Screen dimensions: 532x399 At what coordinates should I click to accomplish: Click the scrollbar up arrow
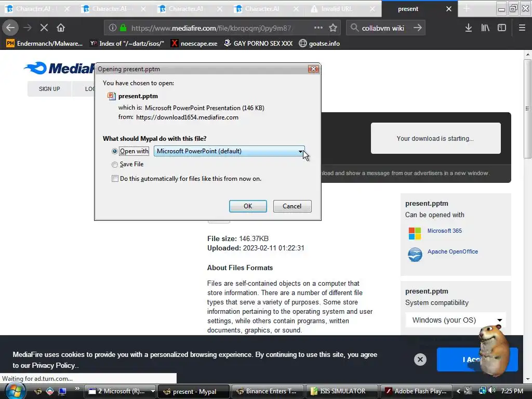[527, 54]
